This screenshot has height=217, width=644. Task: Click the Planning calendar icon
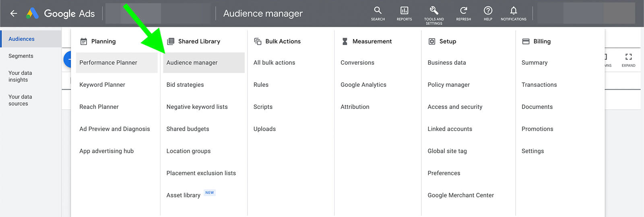[84, 41]
